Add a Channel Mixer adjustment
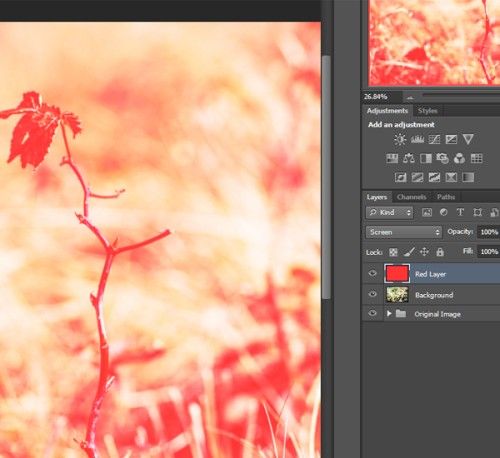Viewport: 500px width, 458px height. tap(460, 158)
